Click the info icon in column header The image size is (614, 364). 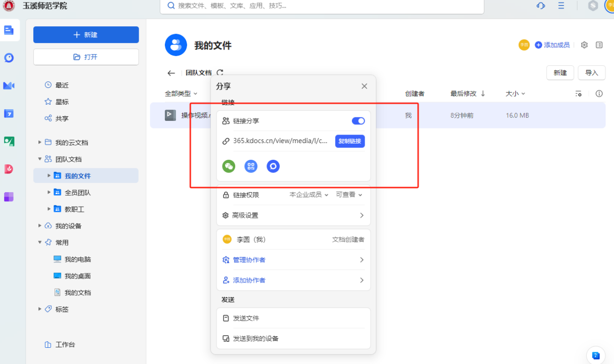click(x=599, y=94)
